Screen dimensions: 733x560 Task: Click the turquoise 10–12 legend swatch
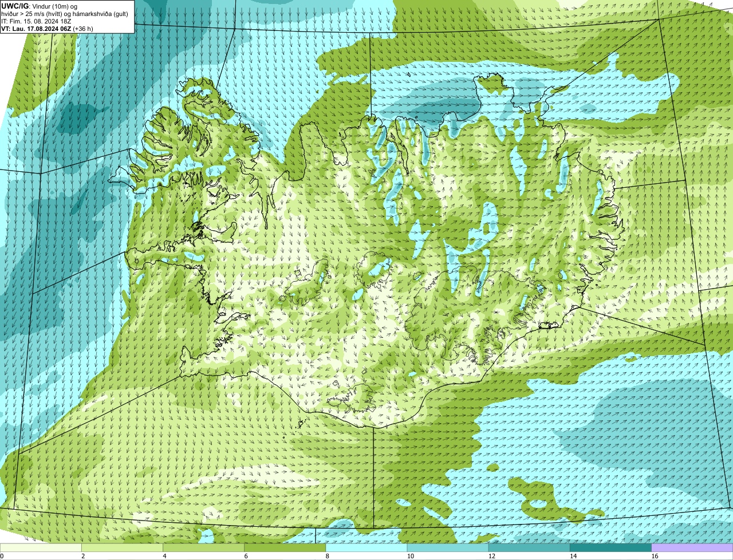448,548
